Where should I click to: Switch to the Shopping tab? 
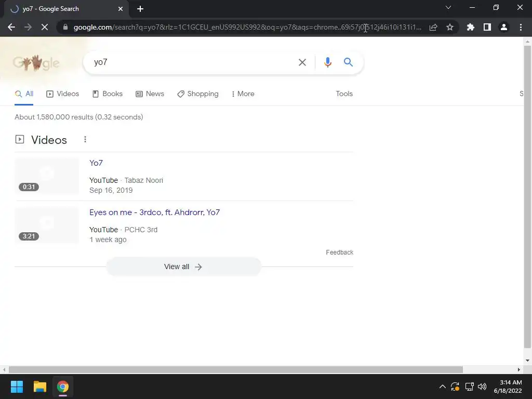(198, 94)
